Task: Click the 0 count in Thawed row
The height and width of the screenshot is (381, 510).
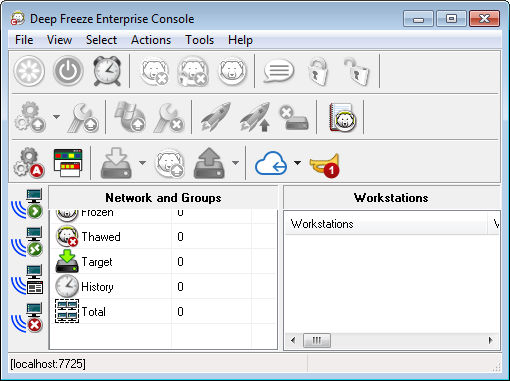Action: pos(180,237)
